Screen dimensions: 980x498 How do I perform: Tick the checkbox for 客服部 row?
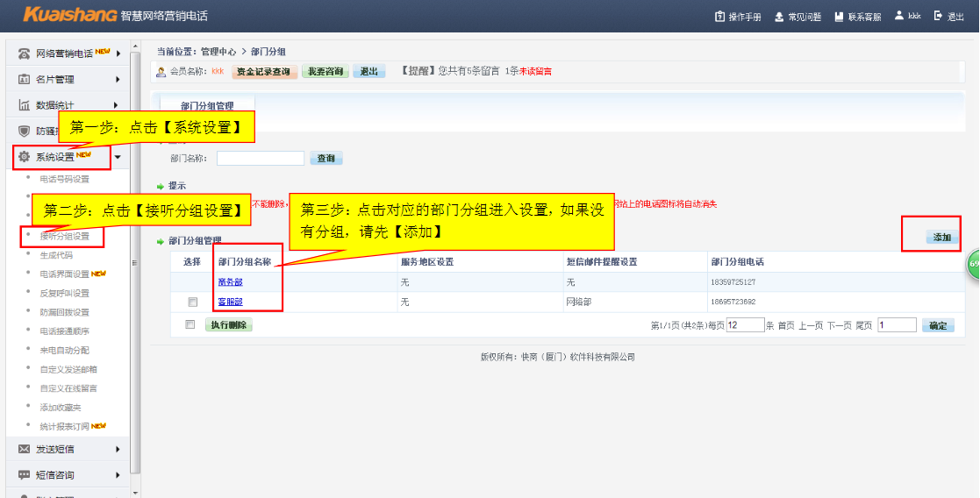pyautogui.click(x=192, y=302)
